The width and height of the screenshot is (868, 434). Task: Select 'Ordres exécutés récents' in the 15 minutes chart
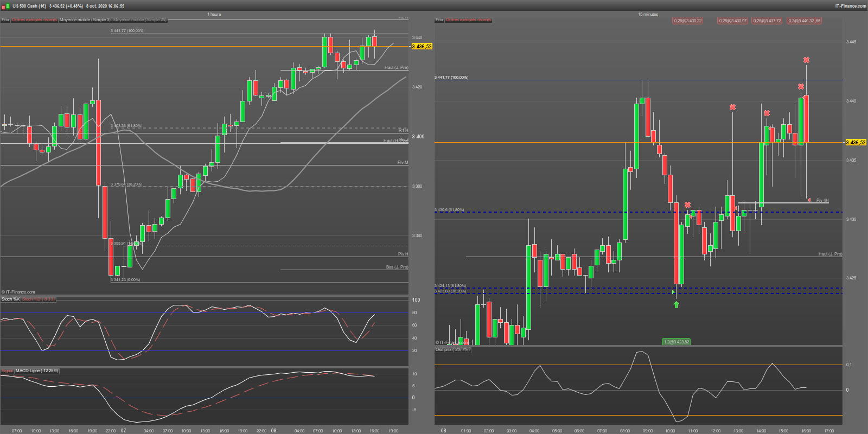pyautogui.click(x=468, y=20)
